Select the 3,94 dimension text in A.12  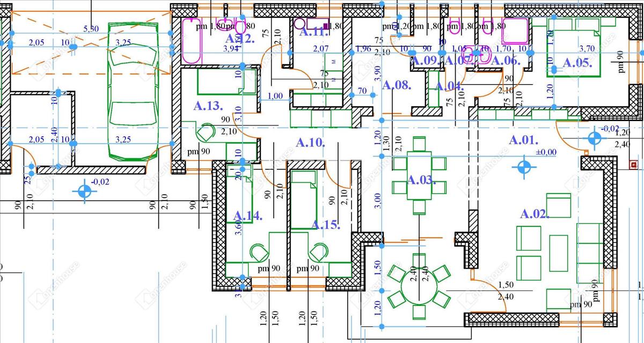coord(230,49)
